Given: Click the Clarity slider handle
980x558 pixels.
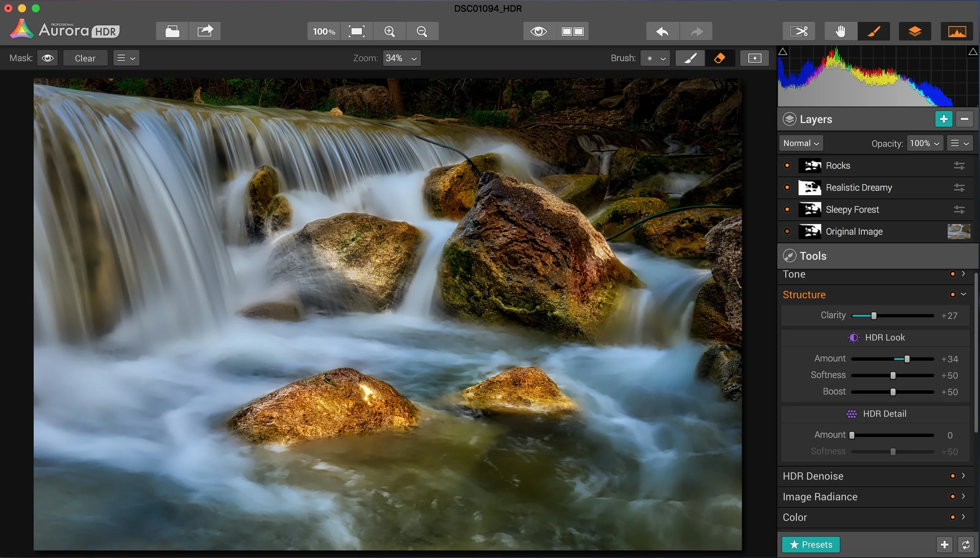Looking at the screenshot, I should (x=874, y=316).
